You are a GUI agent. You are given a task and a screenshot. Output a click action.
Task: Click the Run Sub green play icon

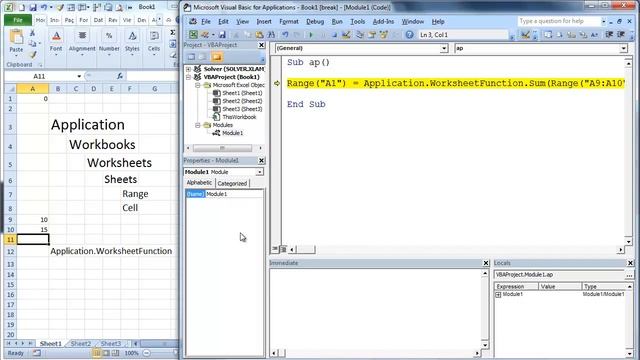coord(311,35)
